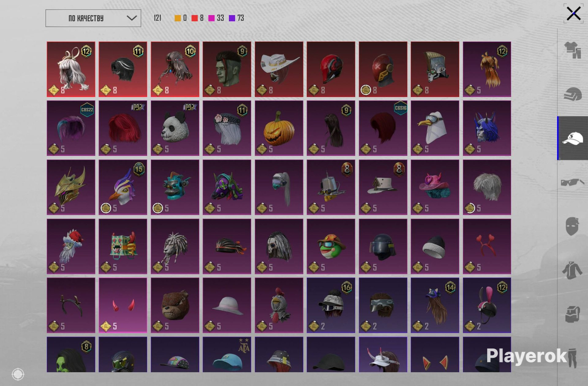Select the brown bear head
The image size is (588, 386).
pos(175,305)
